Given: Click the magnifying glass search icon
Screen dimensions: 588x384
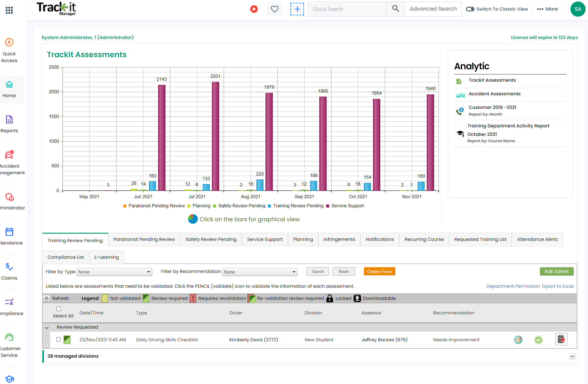Looking at the screenshot, I should click(395, 9).
